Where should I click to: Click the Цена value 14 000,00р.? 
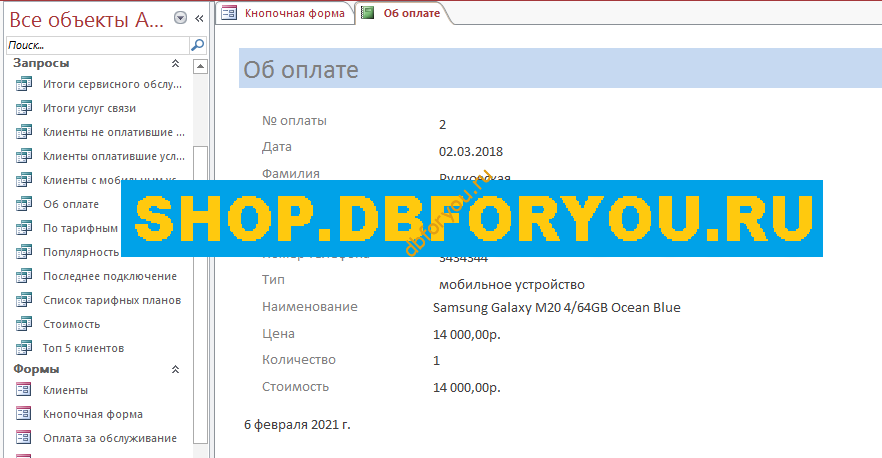coord(467,335)
